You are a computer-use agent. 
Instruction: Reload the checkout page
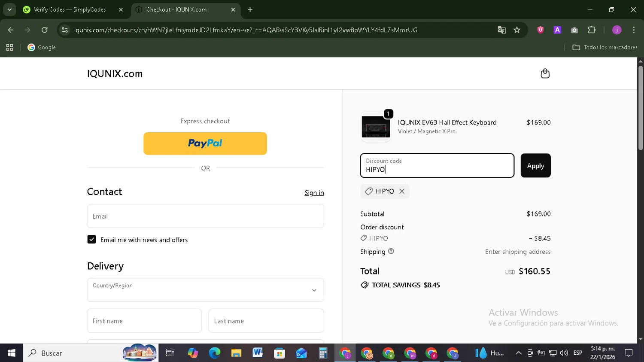click(44, 30)
